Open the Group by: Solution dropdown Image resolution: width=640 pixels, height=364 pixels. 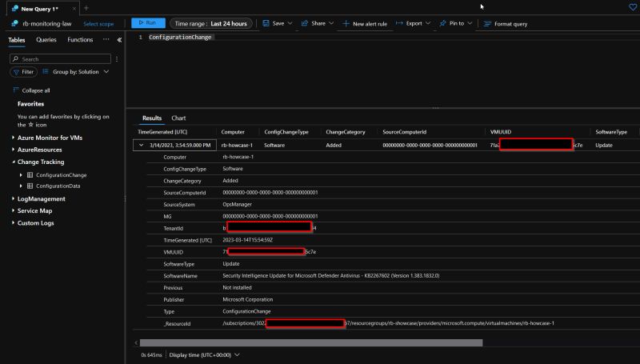point(76,72)
